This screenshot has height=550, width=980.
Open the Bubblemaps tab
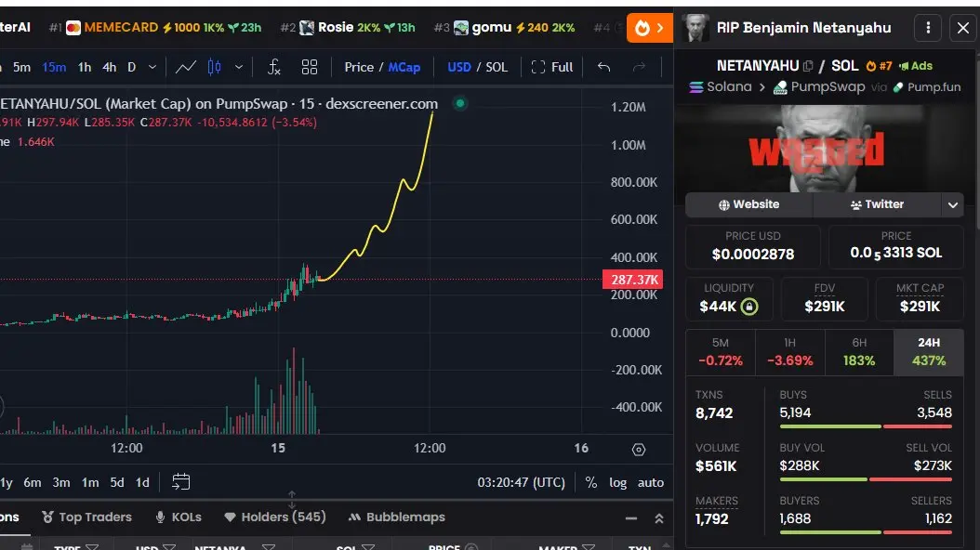pos(397,517)
